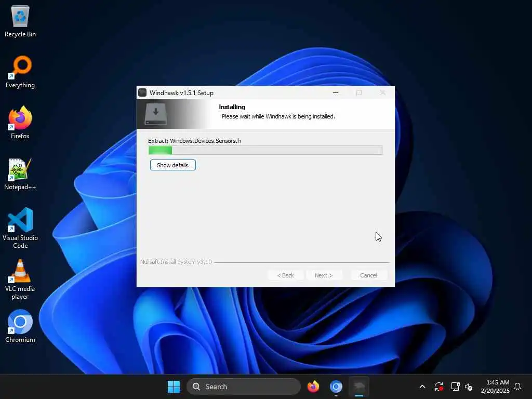Click the taskbar Search box
The height and width of the screenshot is (399, 532).
243,387
